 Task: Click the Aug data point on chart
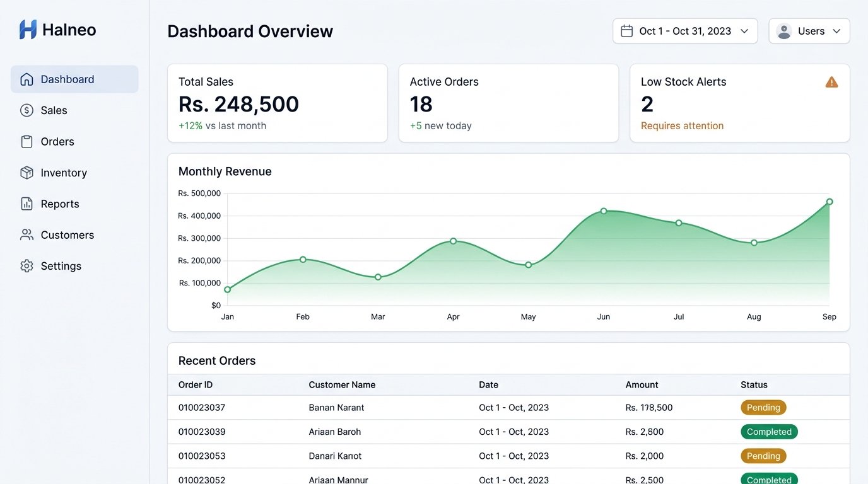click(x=754, y=243)
